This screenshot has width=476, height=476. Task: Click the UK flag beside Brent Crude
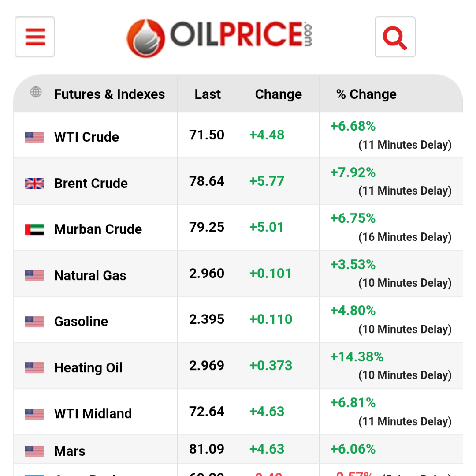(x=34, y=184)
